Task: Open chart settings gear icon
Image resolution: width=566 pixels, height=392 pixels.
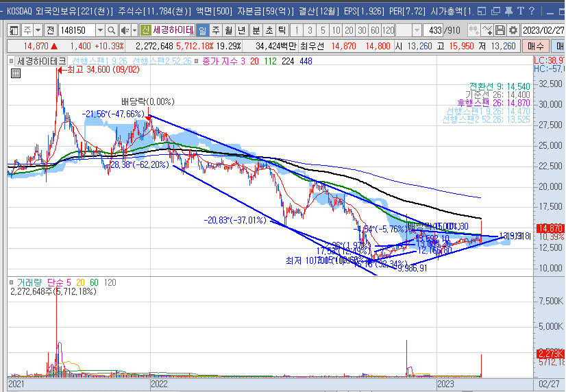Action: coord(513,30)
